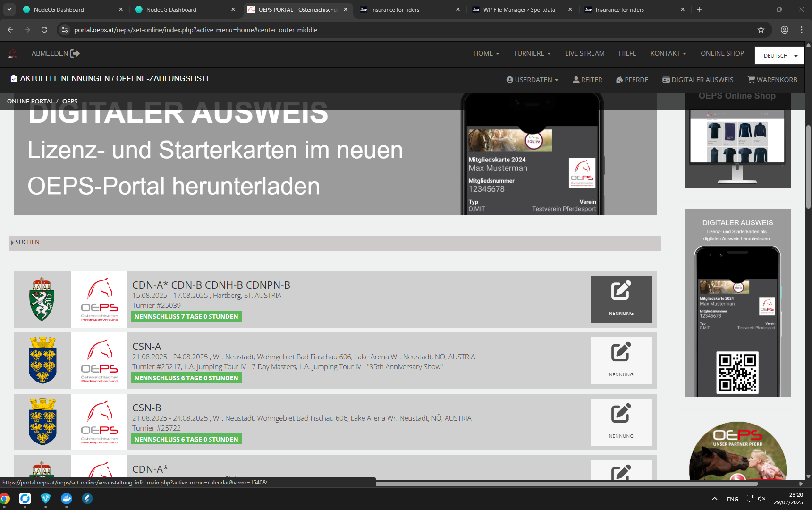The width and height of the screenshot is (812, 510).
Task: Open HILFE menu item
Action: coord(627,53)
